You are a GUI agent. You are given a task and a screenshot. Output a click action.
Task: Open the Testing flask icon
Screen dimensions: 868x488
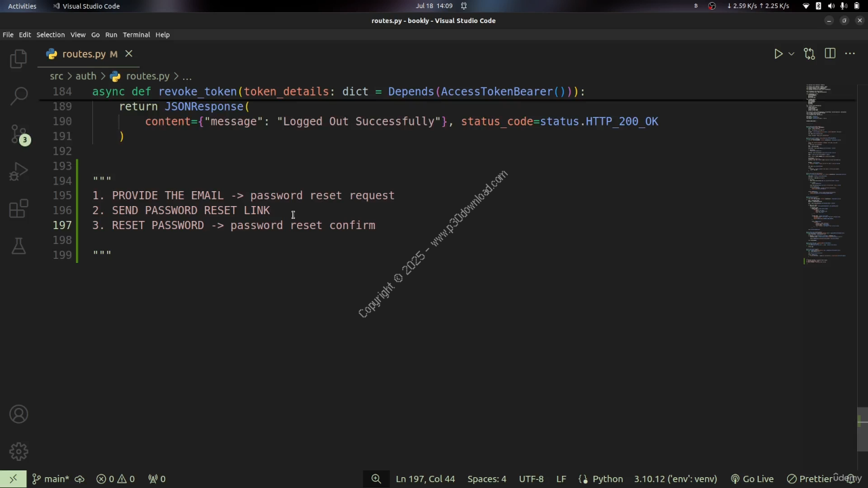[18, 246]
